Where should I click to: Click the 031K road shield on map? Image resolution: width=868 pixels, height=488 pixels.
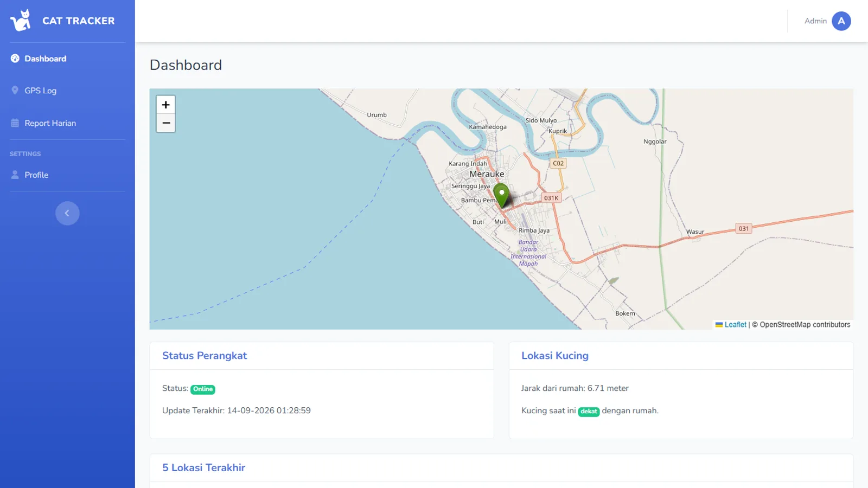[x=551, y=198]
